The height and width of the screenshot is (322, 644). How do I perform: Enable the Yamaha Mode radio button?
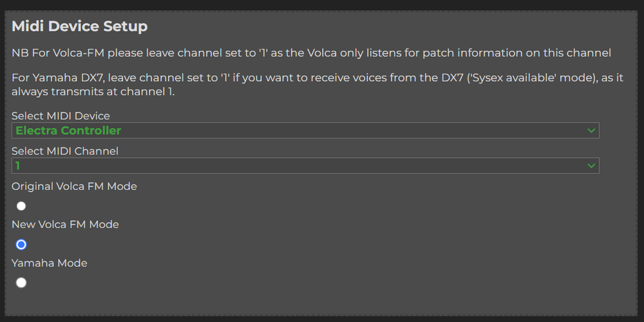(21, 283)
